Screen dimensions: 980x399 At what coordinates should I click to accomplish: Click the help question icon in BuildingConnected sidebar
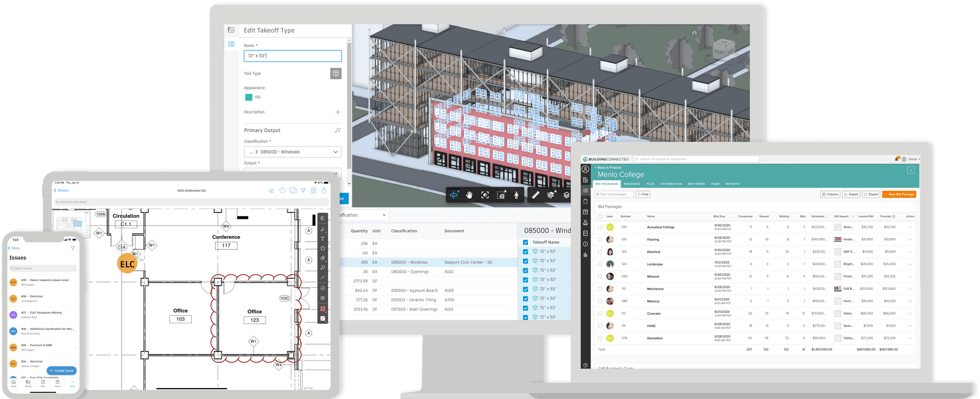coord(585,365)
